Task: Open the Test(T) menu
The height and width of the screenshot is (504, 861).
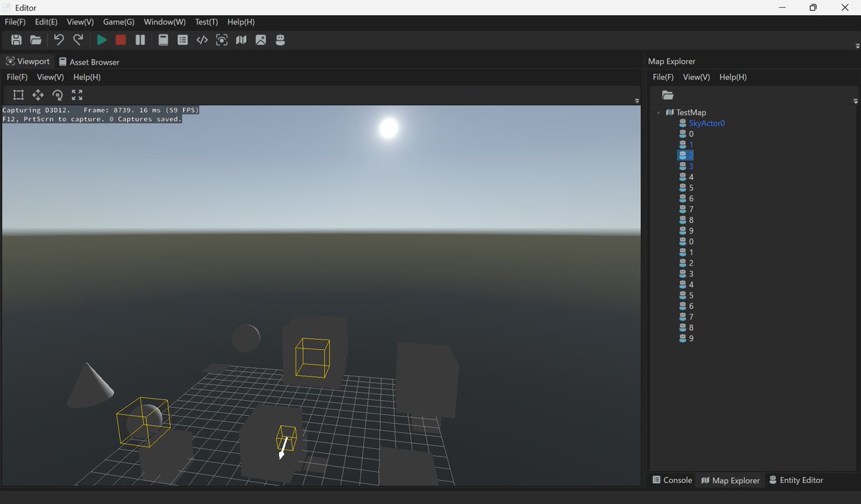Action: [x=207, y=22]
